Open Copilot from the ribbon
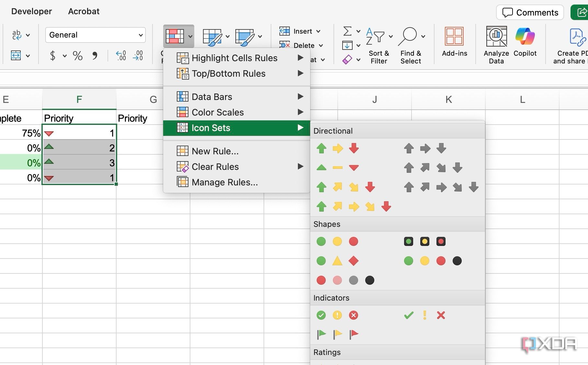 (x=525, y=42)
